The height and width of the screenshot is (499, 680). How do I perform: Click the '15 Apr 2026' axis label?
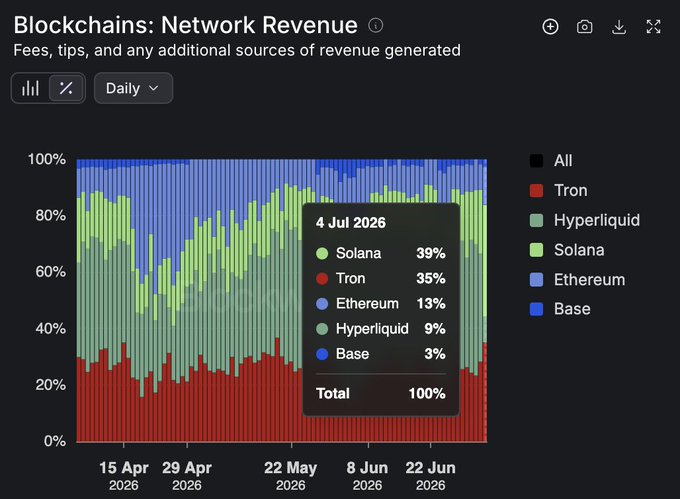point(124,476)
